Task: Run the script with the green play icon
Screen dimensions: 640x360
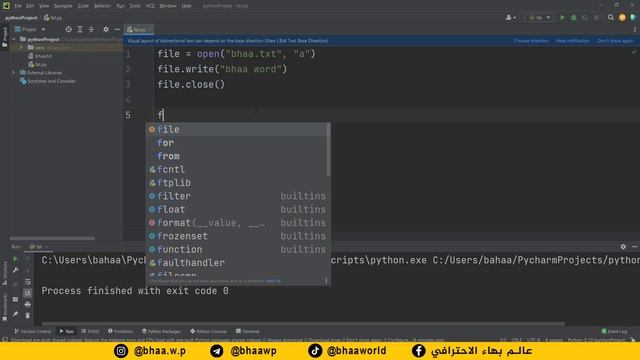Action: (562, 18)
